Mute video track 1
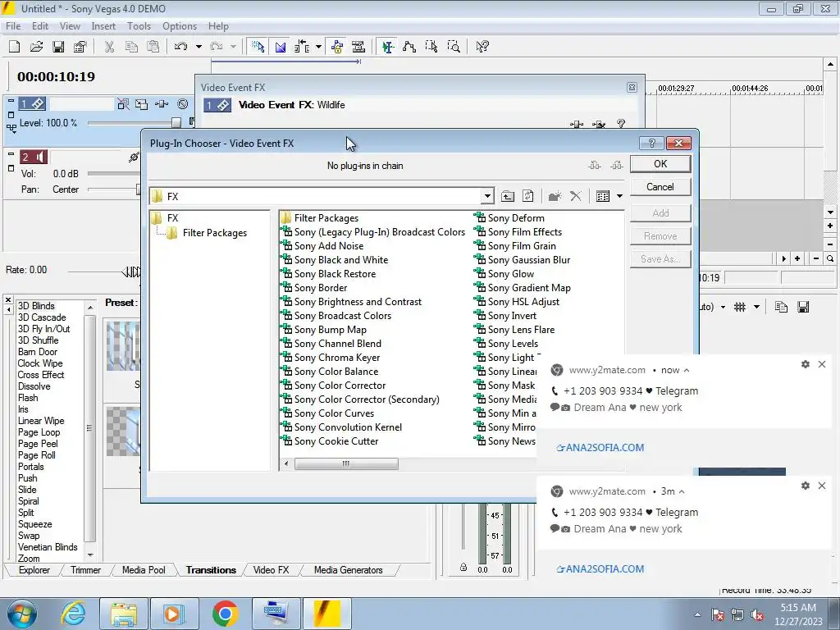Viewport: 840px width, 630px height. click(x=183, y=104)
